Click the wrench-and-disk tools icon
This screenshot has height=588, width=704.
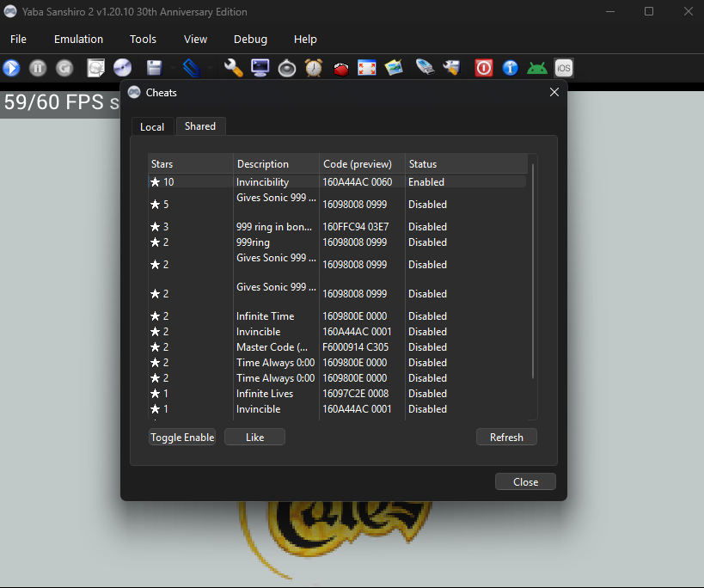point(451,68)
